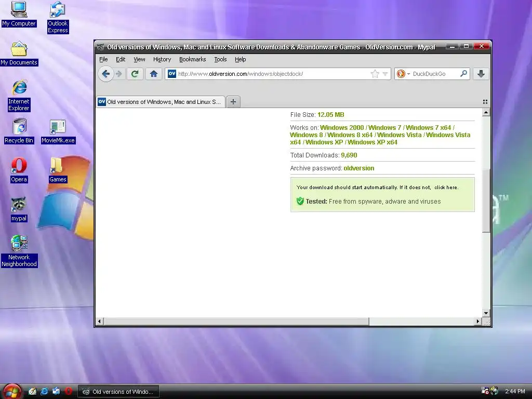Open the File menu

click(x=103, y=59)
